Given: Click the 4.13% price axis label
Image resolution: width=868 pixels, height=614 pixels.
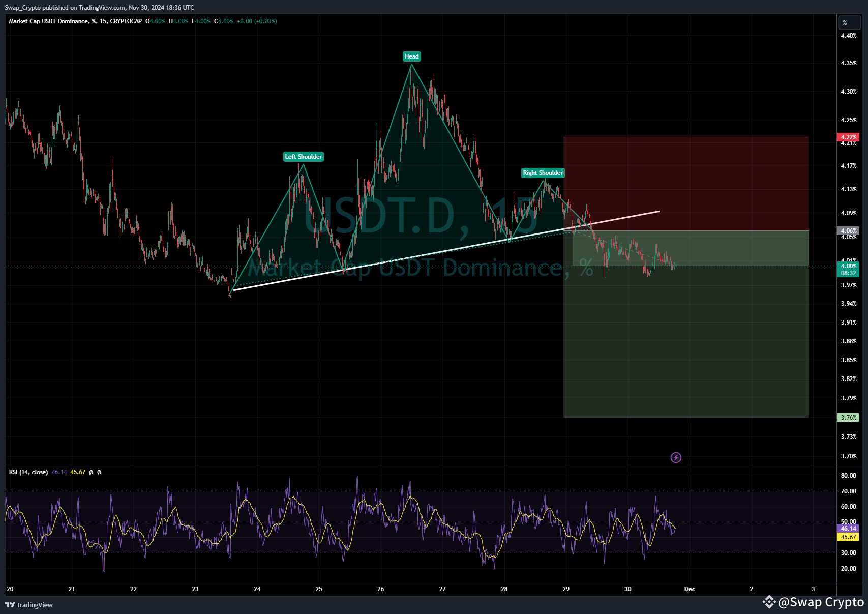Looking at the screenshot, I should pyautogui.click(x=849, y=189).
